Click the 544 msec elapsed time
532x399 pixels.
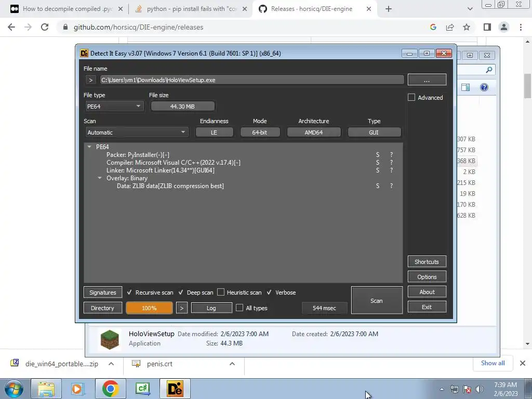[x=324, y=308]
